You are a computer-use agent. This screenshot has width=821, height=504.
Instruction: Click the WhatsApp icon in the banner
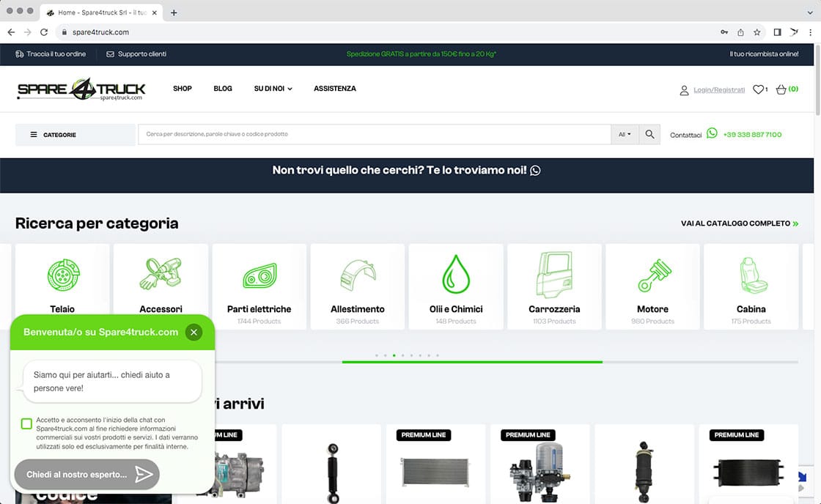(x=535, y=171)
